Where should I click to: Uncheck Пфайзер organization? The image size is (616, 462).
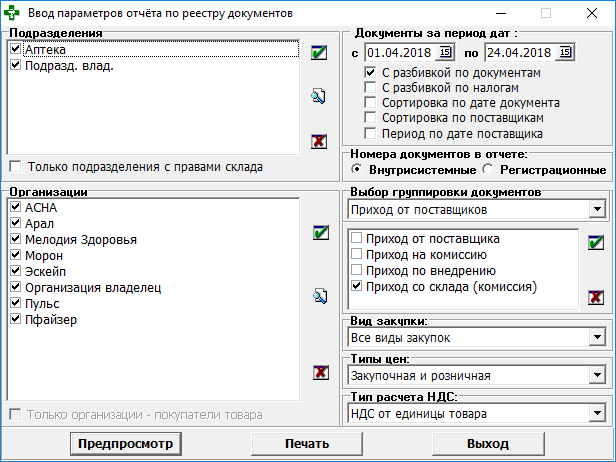point(15,319)
